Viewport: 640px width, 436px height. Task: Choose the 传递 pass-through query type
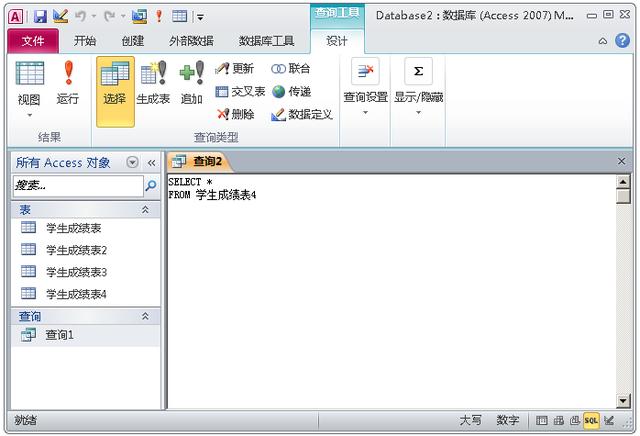(291, 91)
